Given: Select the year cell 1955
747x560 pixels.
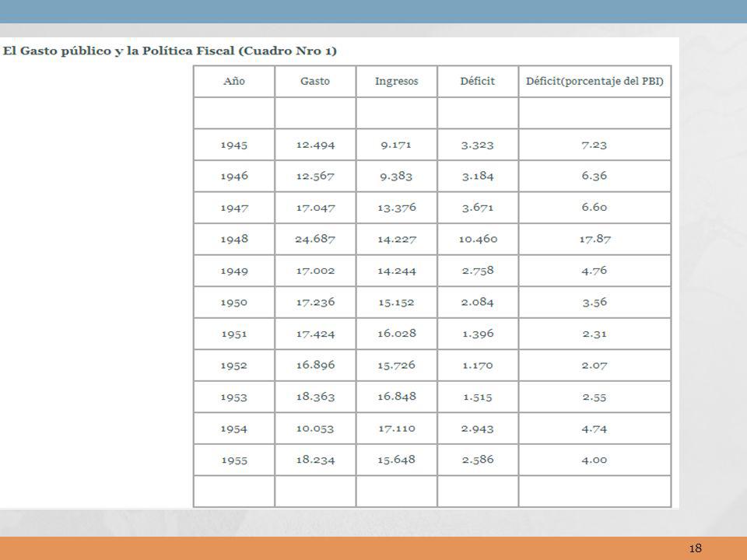Looking at the screenshot, I should [x=234, y=460].
